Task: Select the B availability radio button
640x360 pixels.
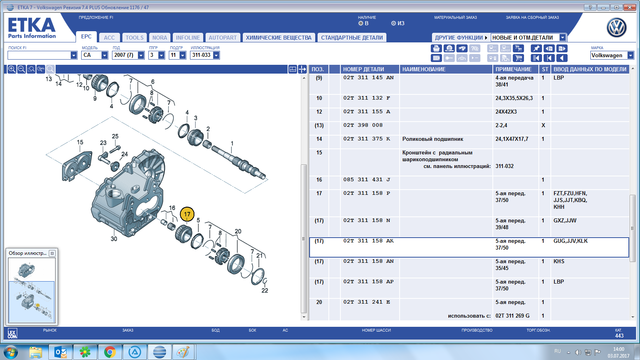Action: point(360,23)
